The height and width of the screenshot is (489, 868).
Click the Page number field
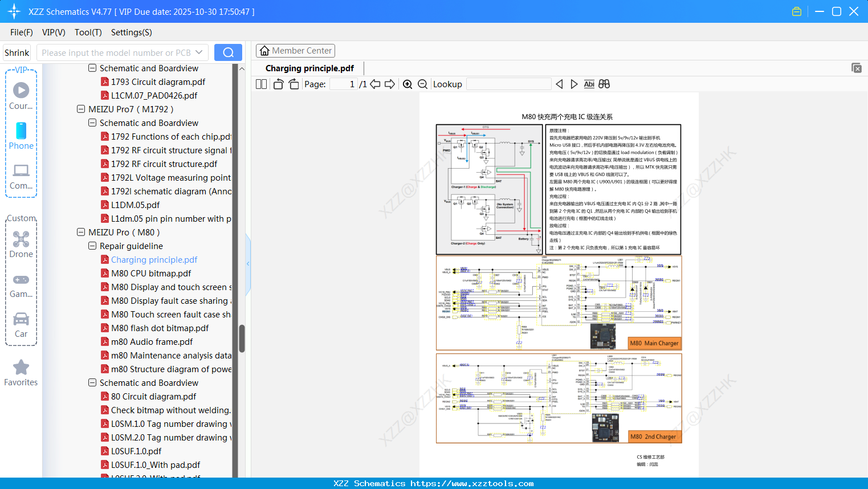(x=344, y=84)
